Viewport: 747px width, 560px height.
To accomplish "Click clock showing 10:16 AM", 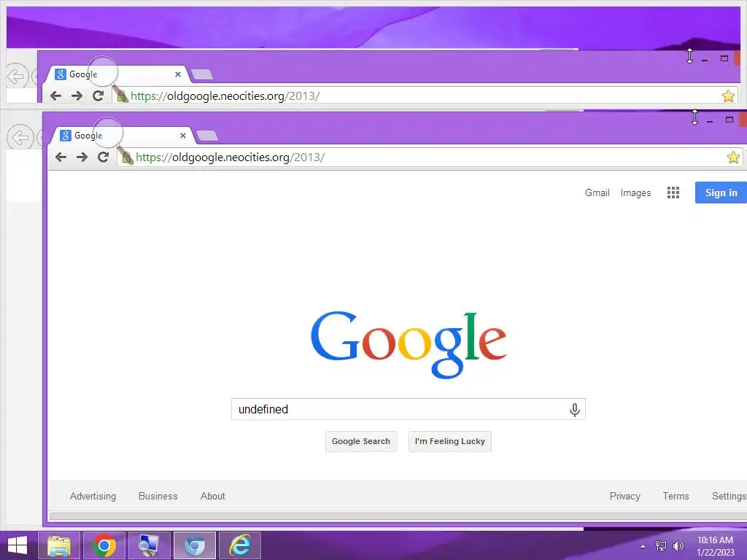I will coord(715,546).
